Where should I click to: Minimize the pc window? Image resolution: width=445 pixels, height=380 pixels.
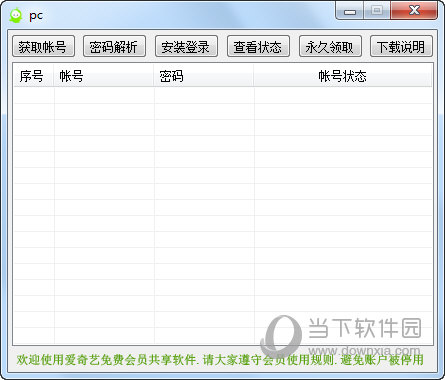(x=350, y=11)
